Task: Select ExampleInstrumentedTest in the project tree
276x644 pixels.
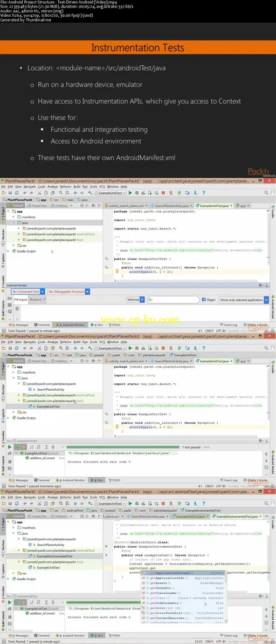Action: tap(54, 556)
